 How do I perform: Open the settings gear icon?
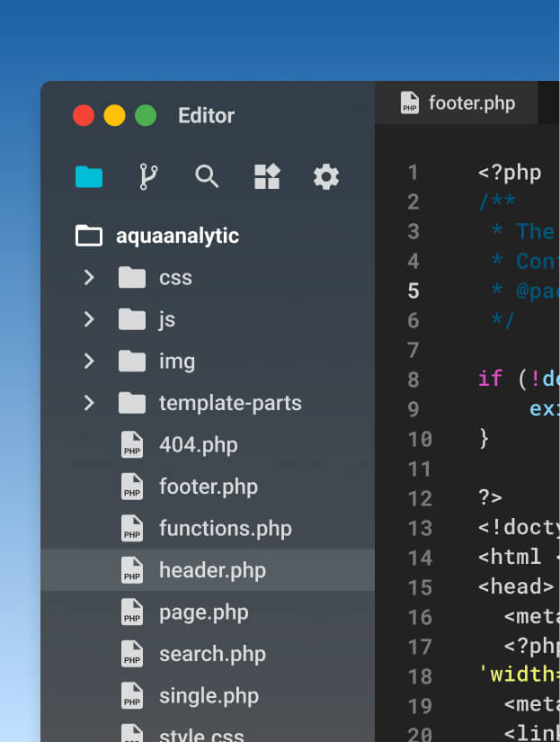click(326, 177)
